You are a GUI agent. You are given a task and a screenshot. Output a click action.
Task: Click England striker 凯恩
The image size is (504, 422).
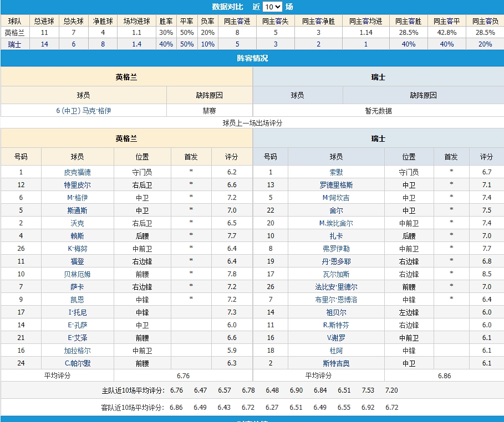pyautogui.click(x=77, y=300)
